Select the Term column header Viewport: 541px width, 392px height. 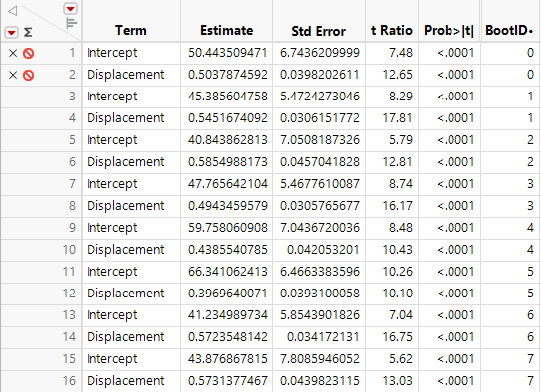pyautogui.click(x=131, y=31)
